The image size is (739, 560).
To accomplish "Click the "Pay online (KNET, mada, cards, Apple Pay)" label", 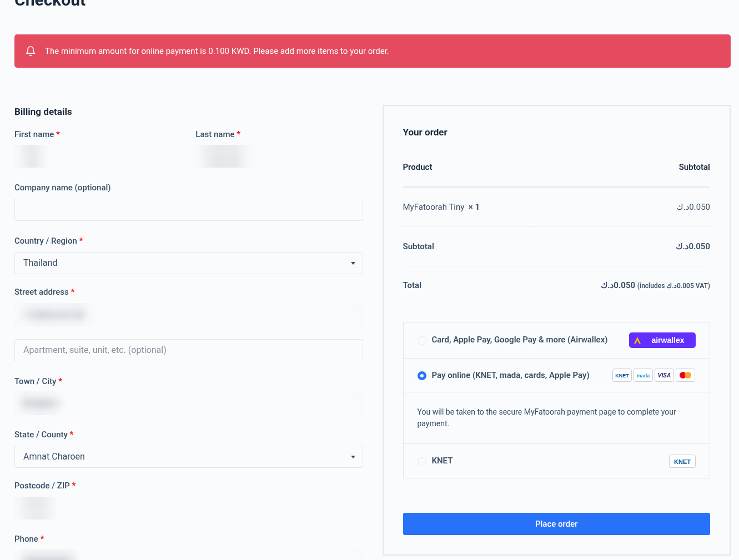I will tap(511, 375).
